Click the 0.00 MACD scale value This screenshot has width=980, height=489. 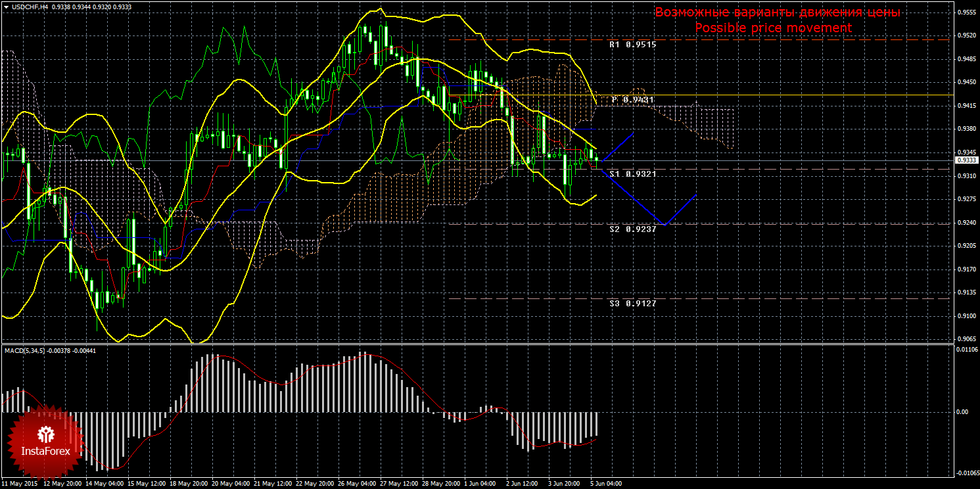coord(962,412)
